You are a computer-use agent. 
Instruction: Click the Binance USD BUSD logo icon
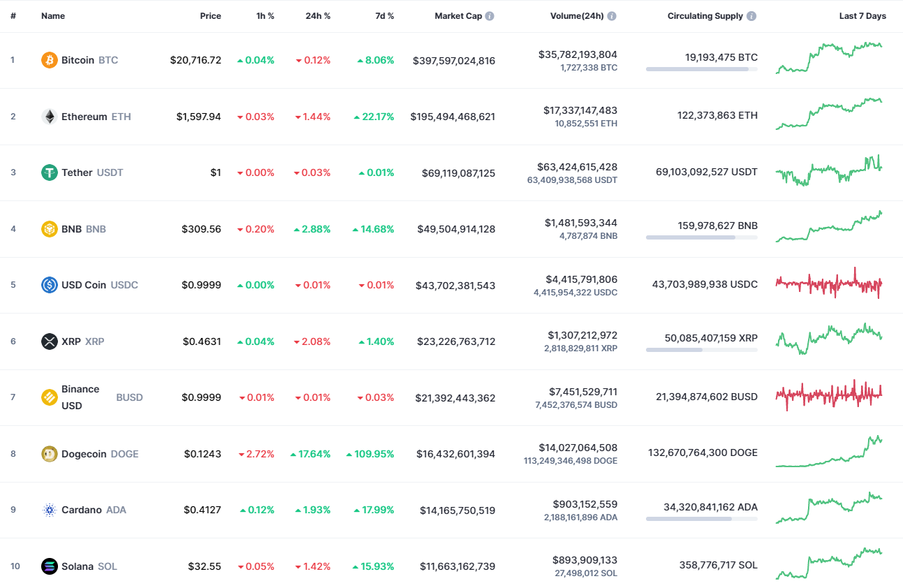(x=48, y=397)
